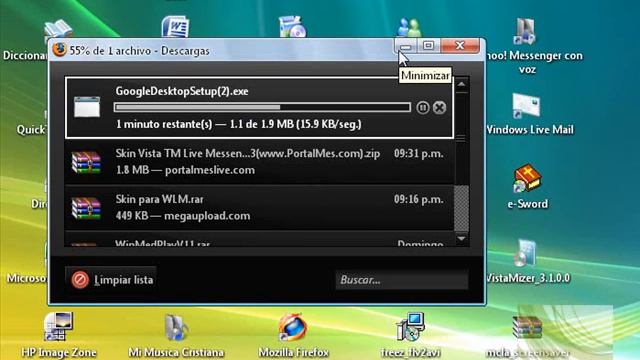Screen dimensions: 640x360
Task: Click WinRAR icon of Skin para WLM.rar
Action: pyautogui.click(x=86, y=208)
